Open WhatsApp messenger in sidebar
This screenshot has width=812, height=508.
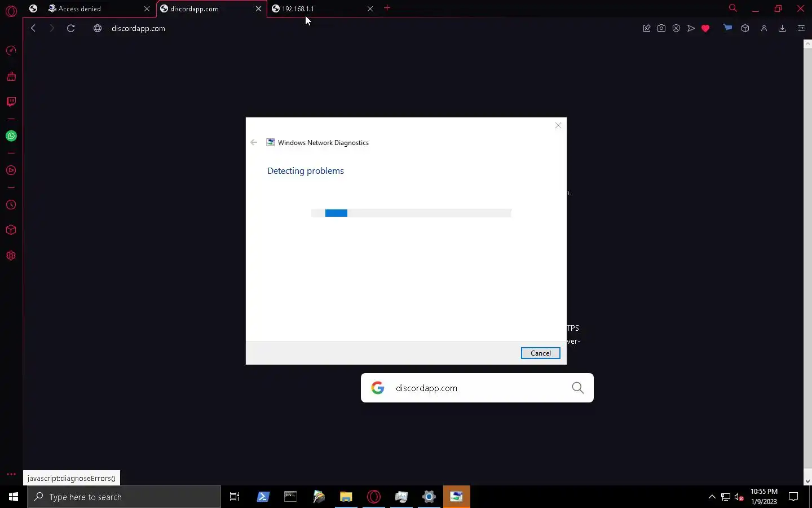coord(11,136)
